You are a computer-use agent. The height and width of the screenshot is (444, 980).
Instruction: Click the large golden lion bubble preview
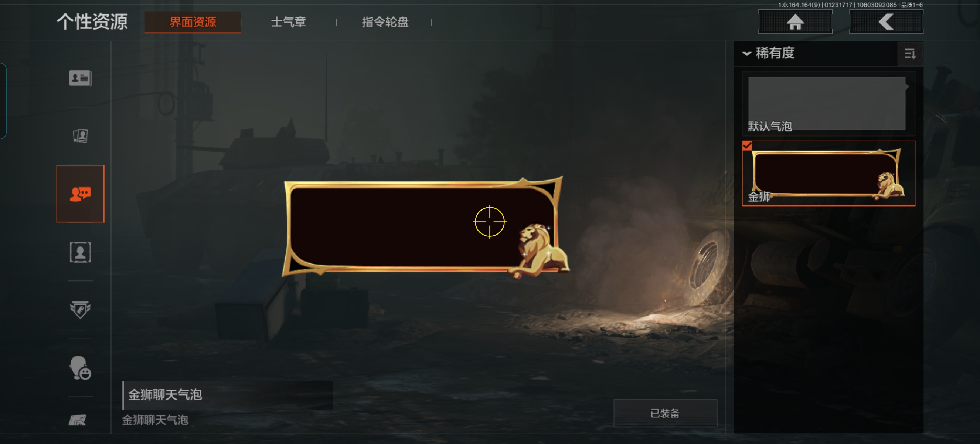pyautogui.click(x=425, y=228)
